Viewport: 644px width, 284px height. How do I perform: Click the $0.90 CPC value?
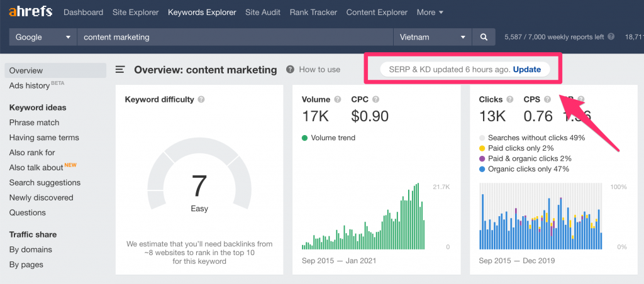[x=370, y=116]
